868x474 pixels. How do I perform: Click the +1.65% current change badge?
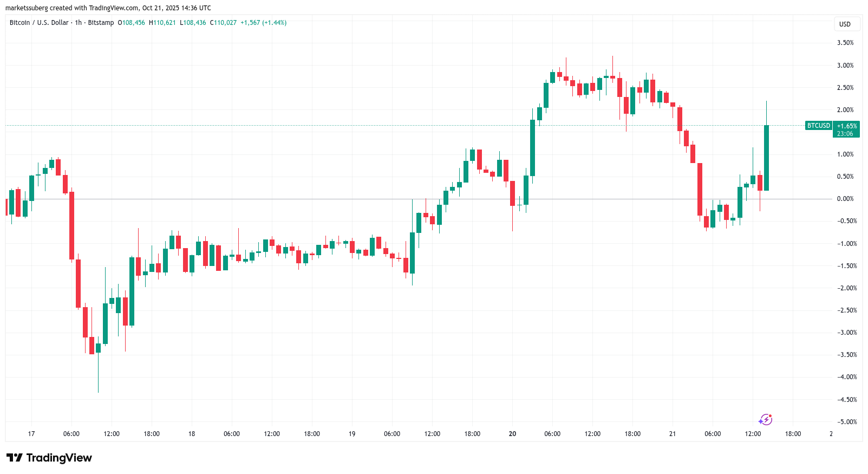[x=847, y=126]
